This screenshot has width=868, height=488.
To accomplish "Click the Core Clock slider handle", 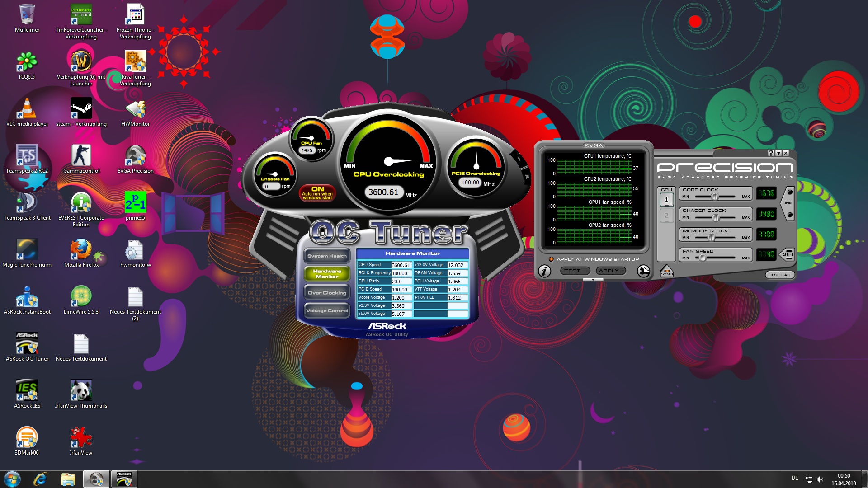I will point(715,197).
